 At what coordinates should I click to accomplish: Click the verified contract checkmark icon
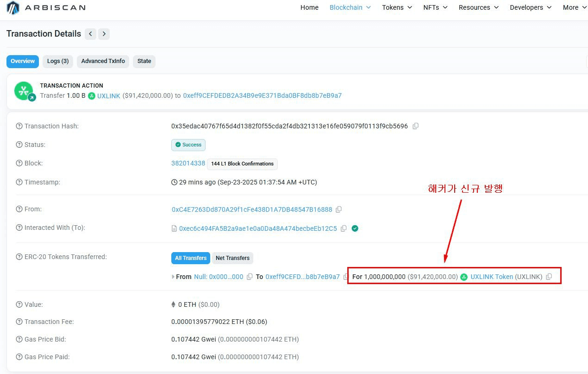tap(355, 228)
